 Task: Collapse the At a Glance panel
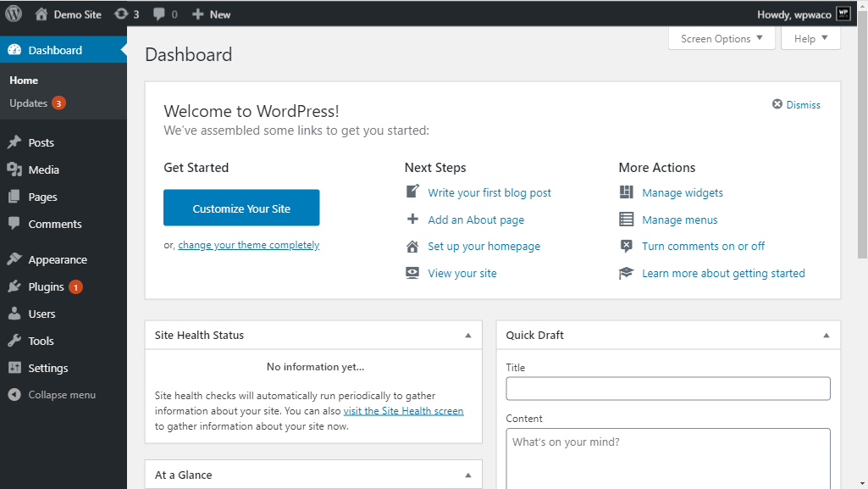[468, 475]
